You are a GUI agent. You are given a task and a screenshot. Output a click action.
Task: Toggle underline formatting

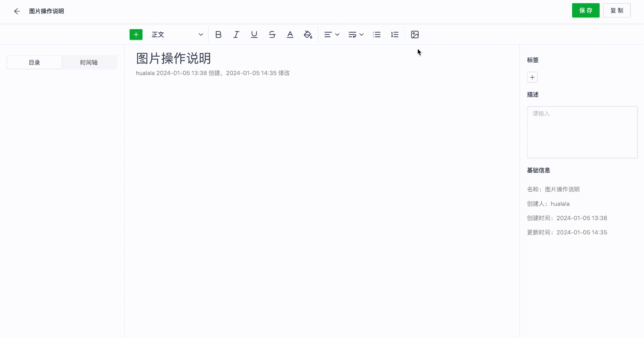click(x=254, y=35)
